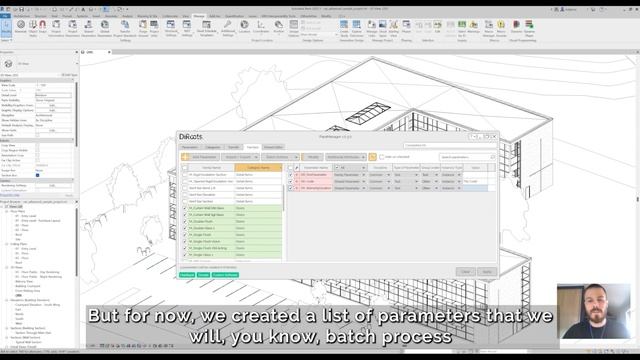Open MEP Settings
The width and height of the screenshot is (640, 360).
(187, 28)
